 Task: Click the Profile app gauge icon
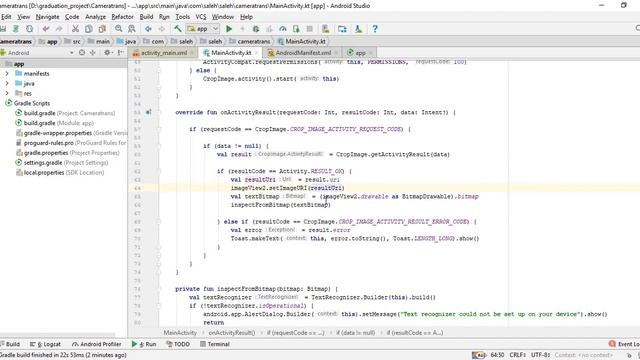282,29
